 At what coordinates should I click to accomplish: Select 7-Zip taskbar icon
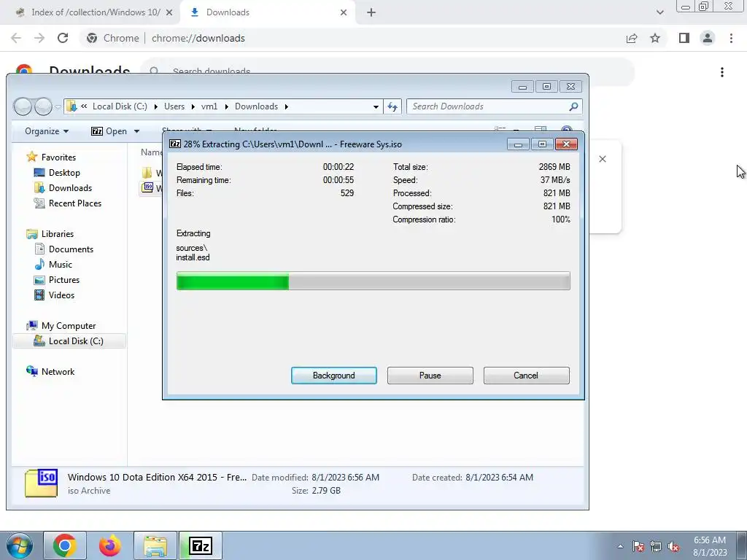tap(201, 545)
